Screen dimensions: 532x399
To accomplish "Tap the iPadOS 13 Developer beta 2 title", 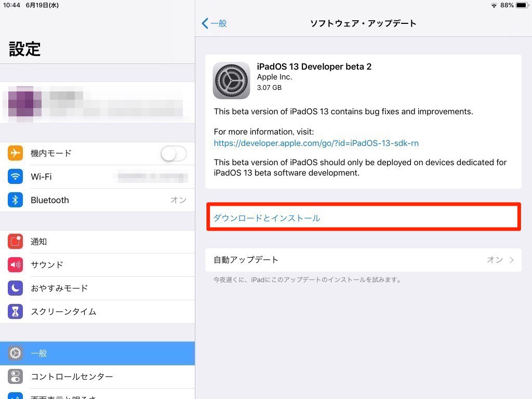I will coord(314,66).
